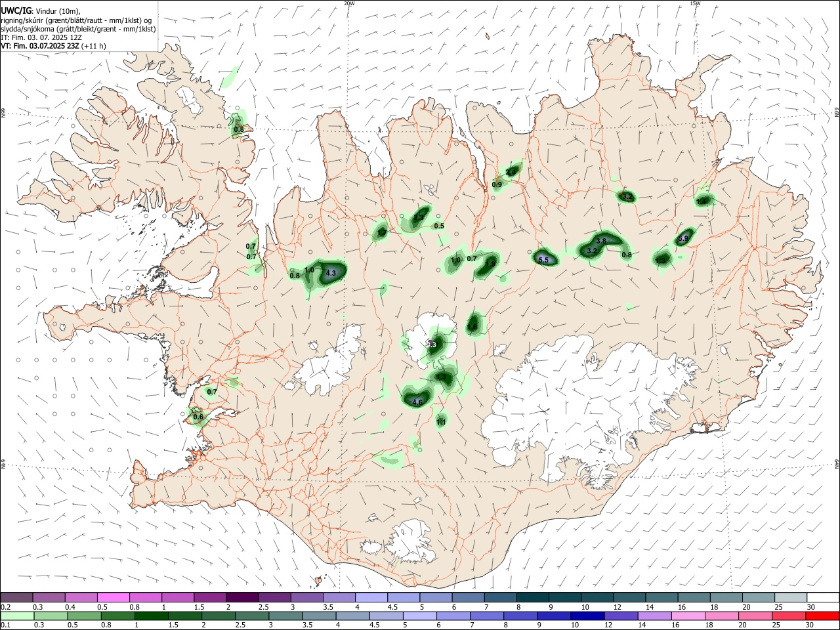Click the 3.8 rainfall value
Viewport: 840px width, 630px height.
601,241
